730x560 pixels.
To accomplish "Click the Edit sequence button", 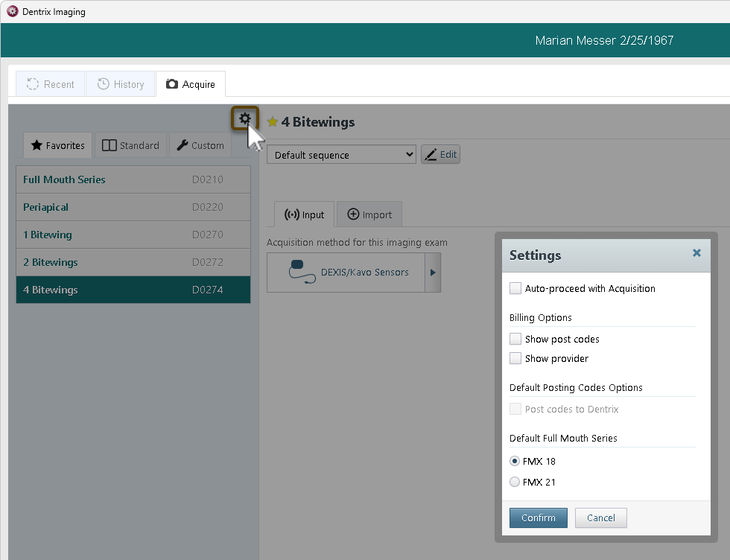I will [440, 154].
